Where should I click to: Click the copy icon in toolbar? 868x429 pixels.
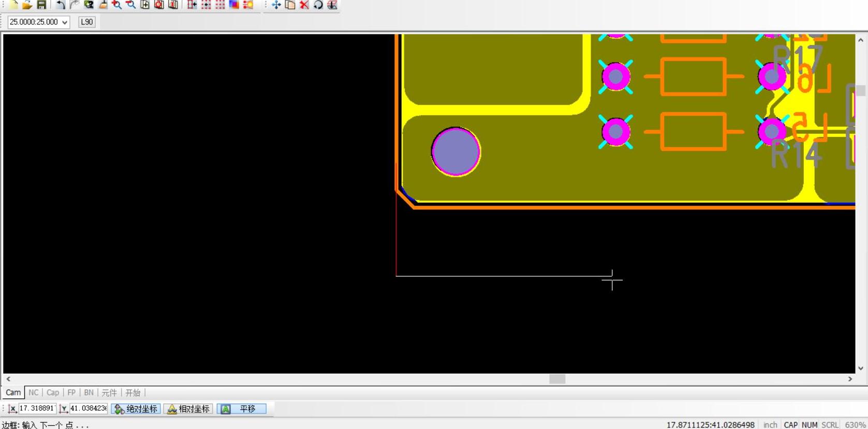290,5
